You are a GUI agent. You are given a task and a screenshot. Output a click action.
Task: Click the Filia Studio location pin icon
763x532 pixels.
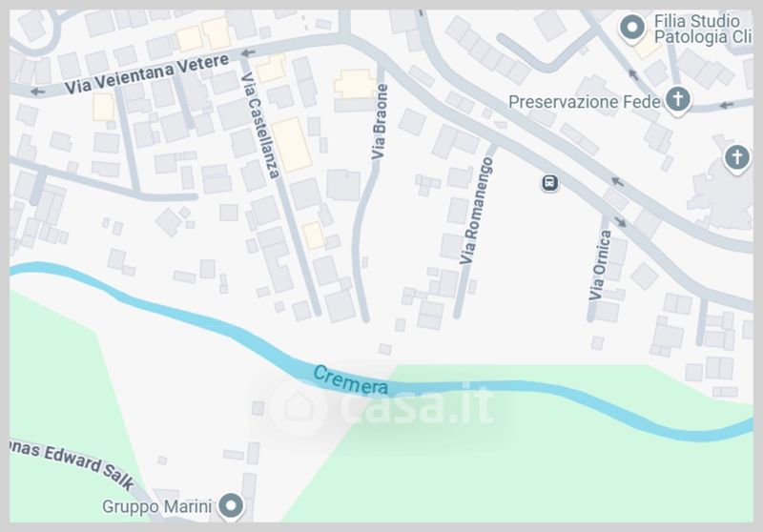632,29
